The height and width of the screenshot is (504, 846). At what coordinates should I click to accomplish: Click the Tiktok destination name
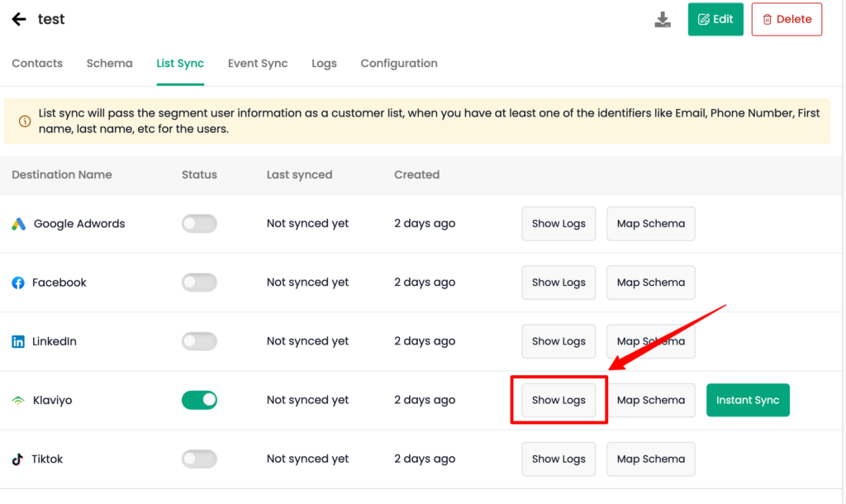point(47,459)
